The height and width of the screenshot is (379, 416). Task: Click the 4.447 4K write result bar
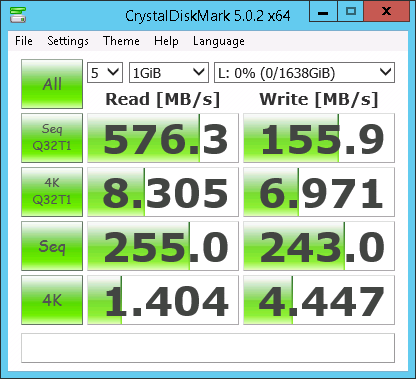pos(319,300)
